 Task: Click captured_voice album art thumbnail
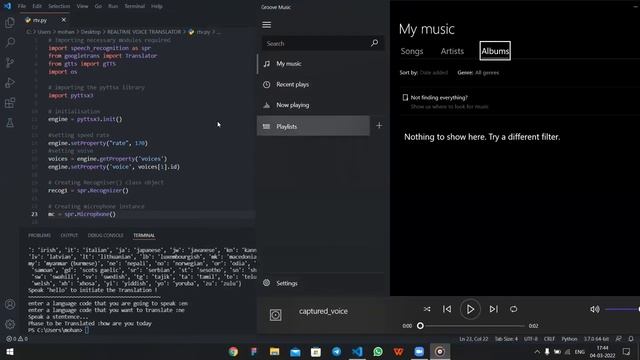(276, 315)
